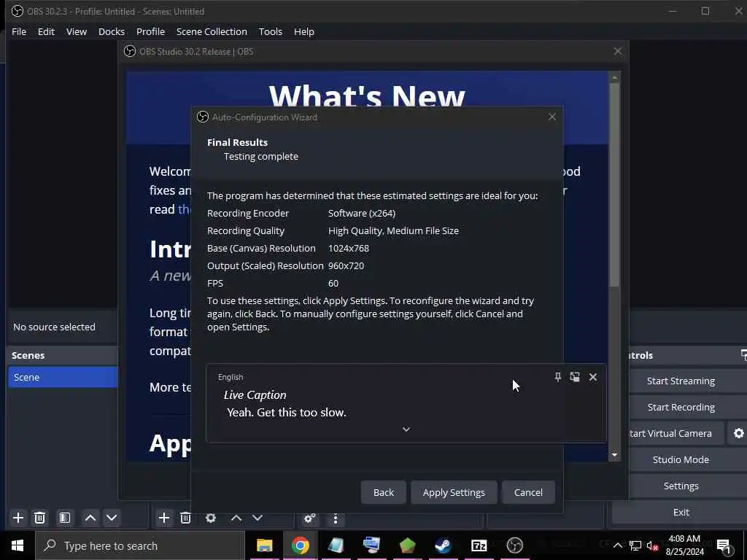
Task: Show hidden system tray icons chevron
Action: (617, 545)
